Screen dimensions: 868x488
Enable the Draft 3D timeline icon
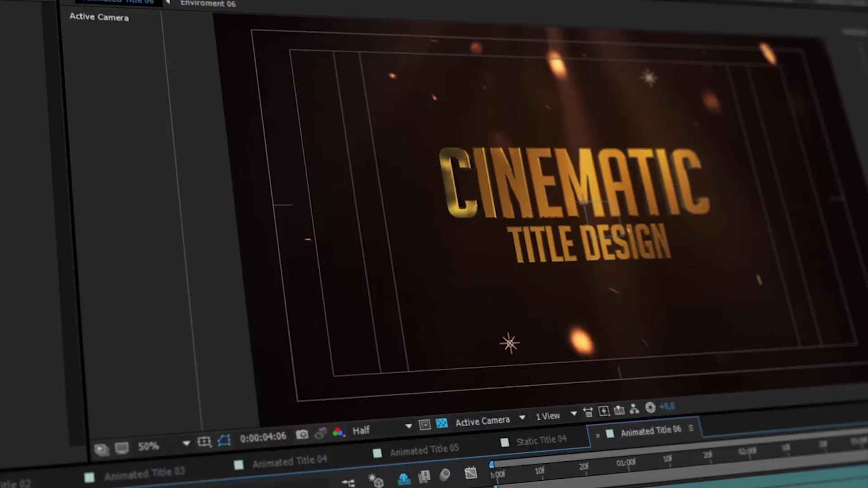pyautogui.click(x=376, y=481)
